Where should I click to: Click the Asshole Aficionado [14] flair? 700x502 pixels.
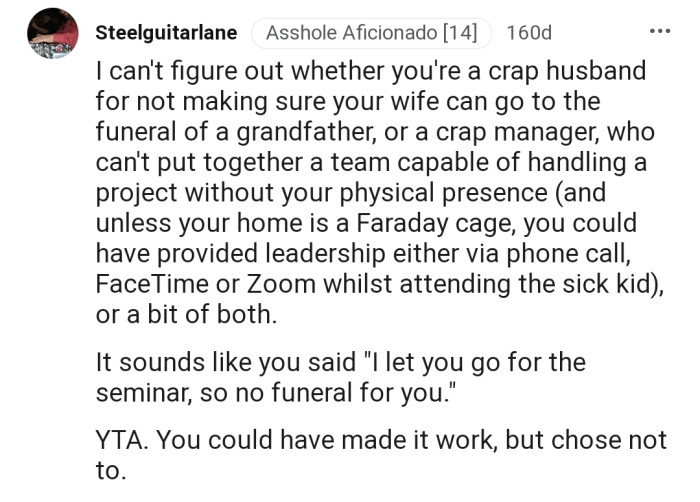371,33
